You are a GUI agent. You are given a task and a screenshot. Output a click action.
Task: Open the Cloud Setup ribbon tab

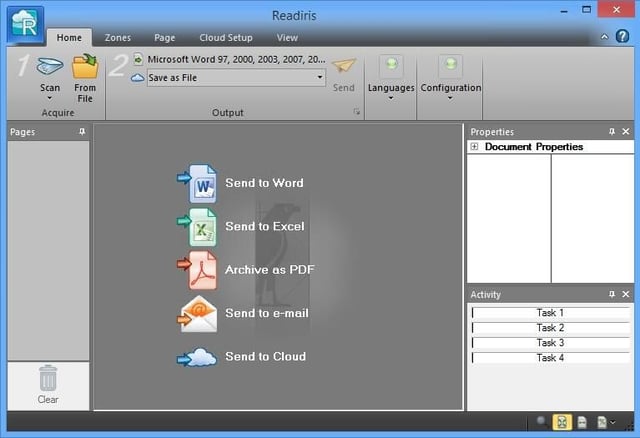point(226,38)
